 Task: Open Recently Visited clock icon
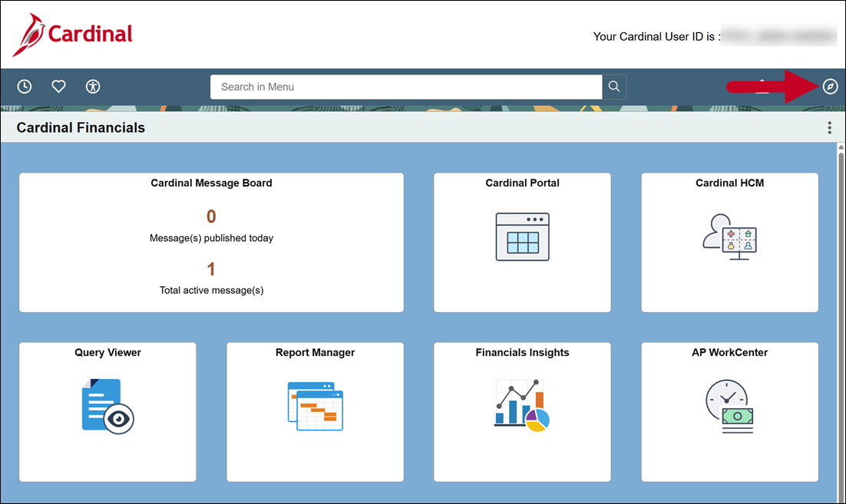(x=25, y=86)
